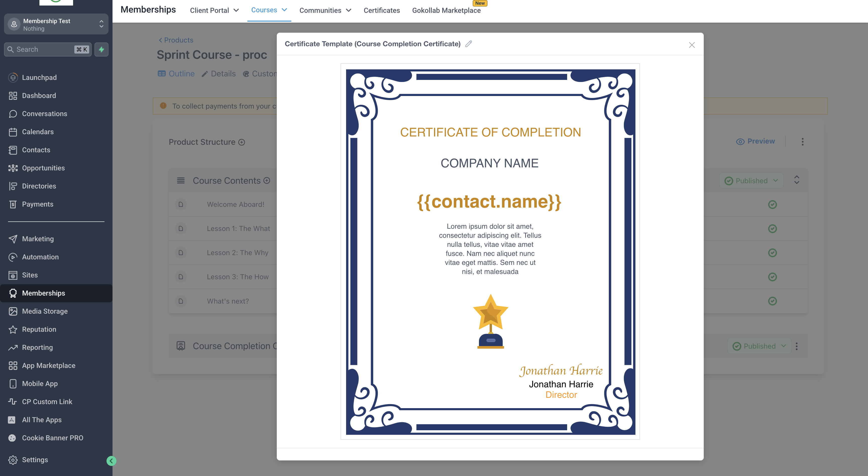This screenshot has width=868, height=476.
Task: Close the Certificate Template dialog
Action: pyautogui.click(x=692, y=45)
